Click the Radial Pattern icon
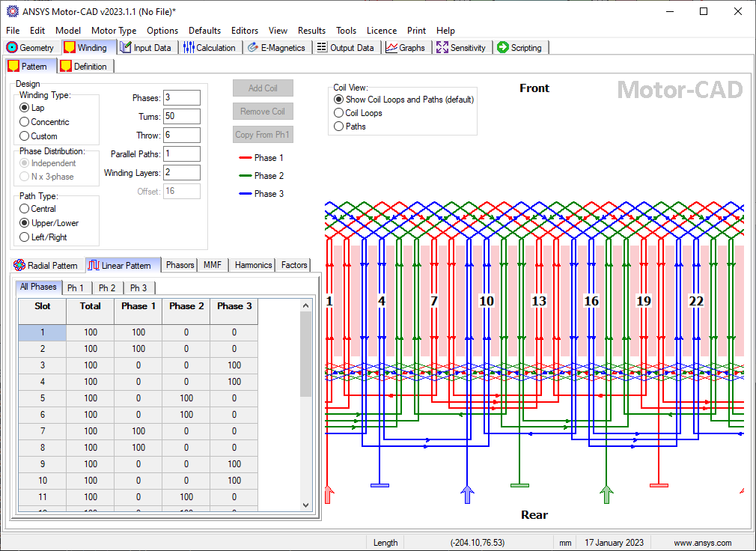 (x=19, y=265)
